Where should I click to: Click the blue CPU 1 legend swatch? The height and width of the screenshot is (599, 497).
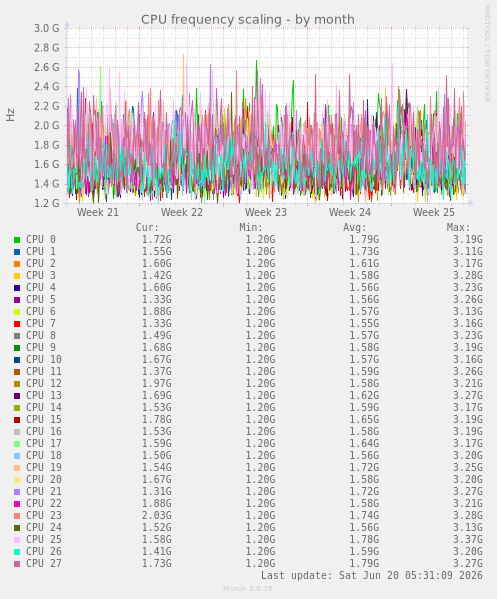point(17,252)
